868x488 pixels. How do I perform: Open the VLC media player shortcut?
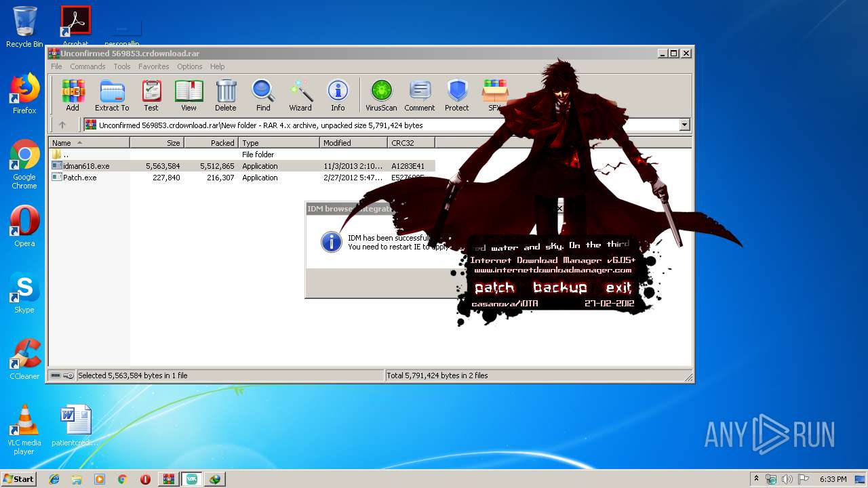24,430
